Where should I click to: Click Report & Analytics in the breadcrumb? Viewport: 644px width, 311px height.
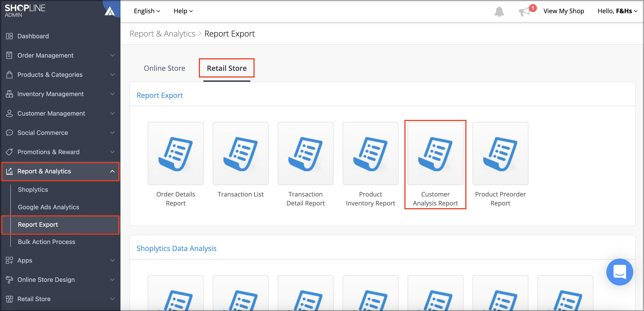coord(162,34)
